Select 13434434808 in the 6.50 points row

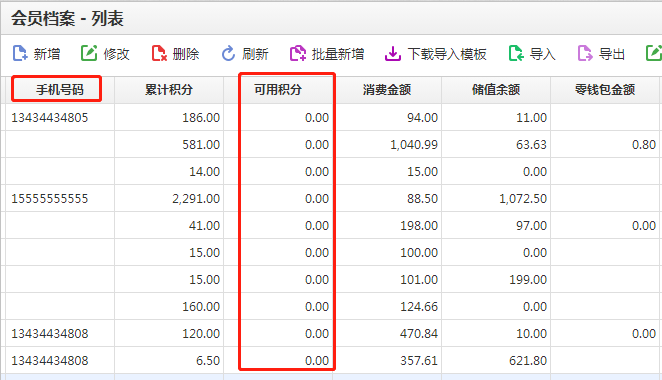coord(49,361)
